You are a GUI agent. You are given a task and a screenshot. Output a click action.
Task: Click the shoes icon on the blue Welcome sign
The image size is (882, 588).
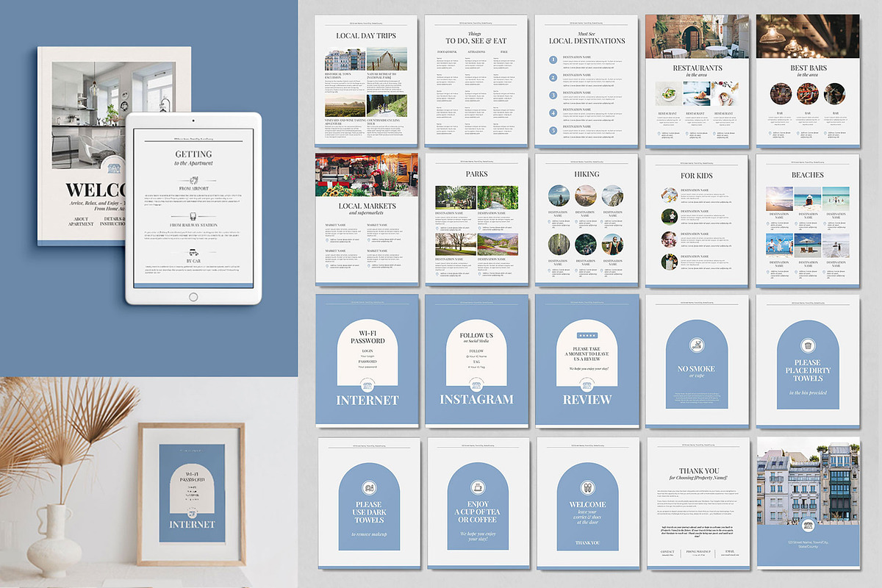pyautogui.click(x=587, y=487)
